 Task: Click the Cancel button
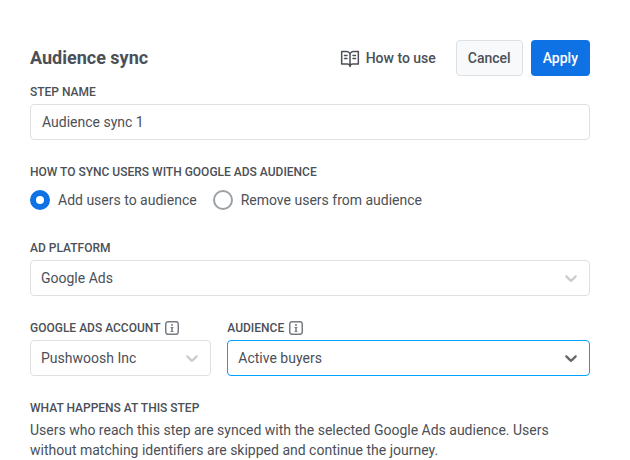[x=489, y=58]
